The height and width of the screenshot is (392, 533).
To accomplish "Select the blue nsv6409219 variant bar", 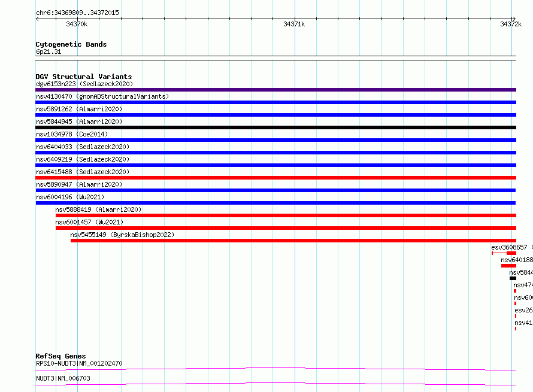I will click(x=275, y=165).
